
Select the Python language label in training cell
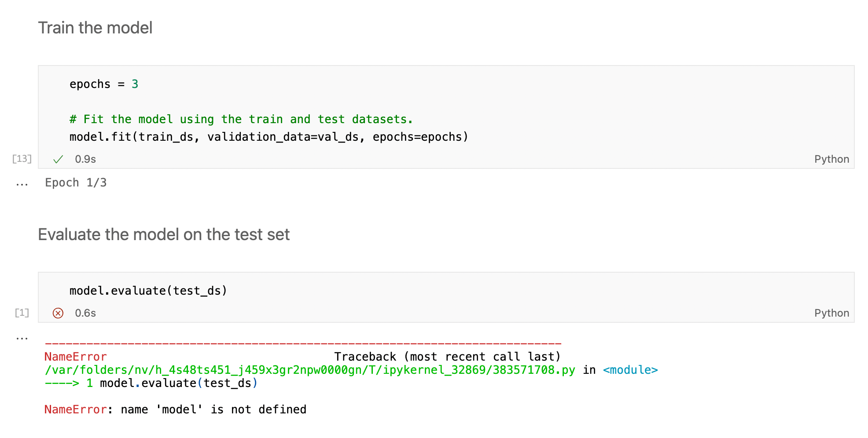tap(831, 159)
